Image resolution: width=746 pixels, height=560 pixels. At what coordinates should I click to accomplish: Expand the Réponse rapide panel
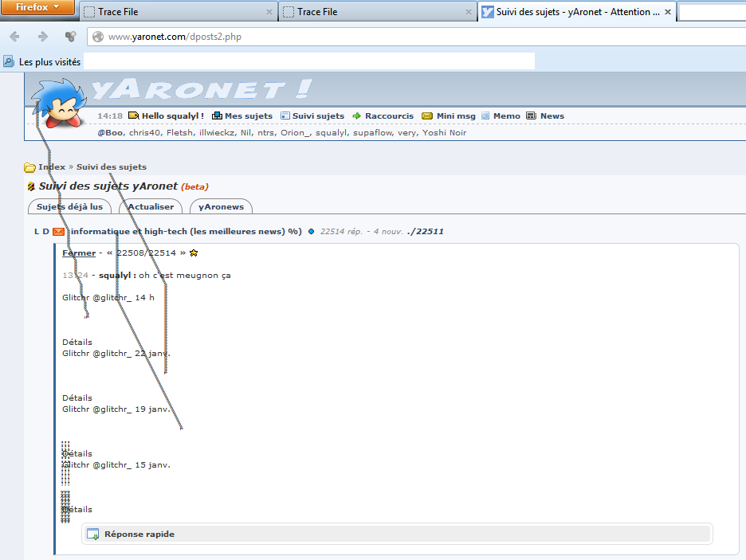[x=139, y=535]
